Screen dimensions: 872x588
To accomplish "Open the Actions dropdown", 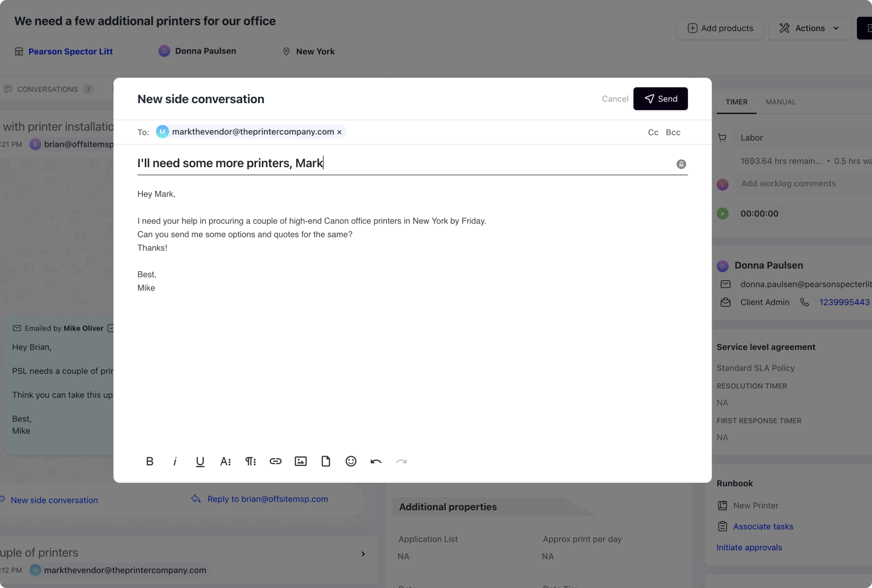I will pos(810,28).
